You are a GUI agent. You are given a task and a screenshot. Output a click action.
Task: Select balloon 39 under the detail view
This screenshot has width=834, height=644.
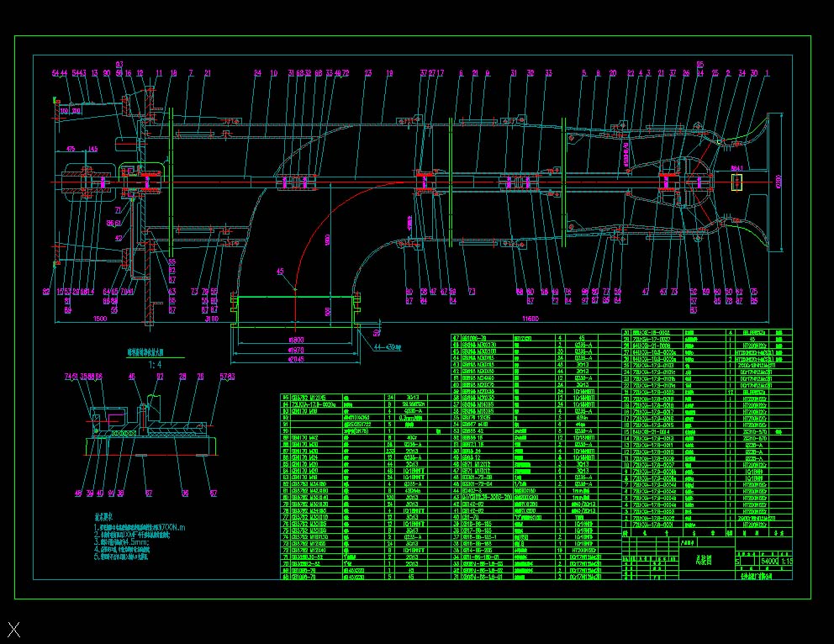coord(89,493)
